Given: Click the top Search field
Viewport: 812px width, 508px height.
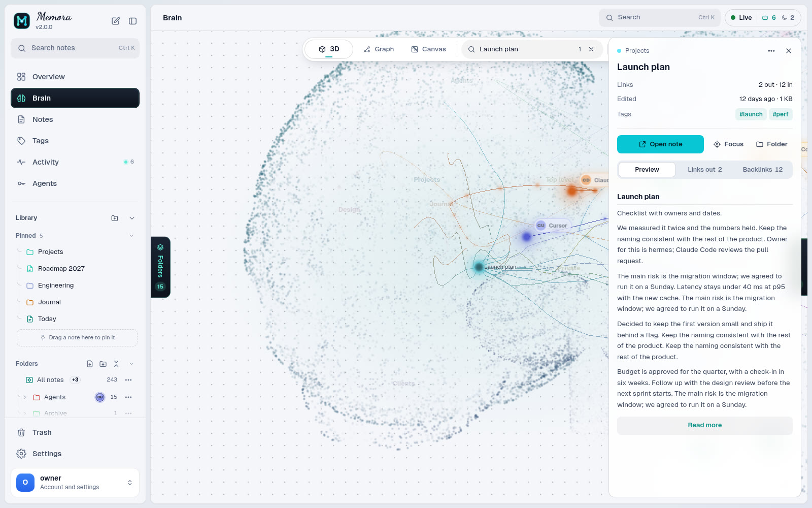Looking at the screenshot, I should 660,18.
